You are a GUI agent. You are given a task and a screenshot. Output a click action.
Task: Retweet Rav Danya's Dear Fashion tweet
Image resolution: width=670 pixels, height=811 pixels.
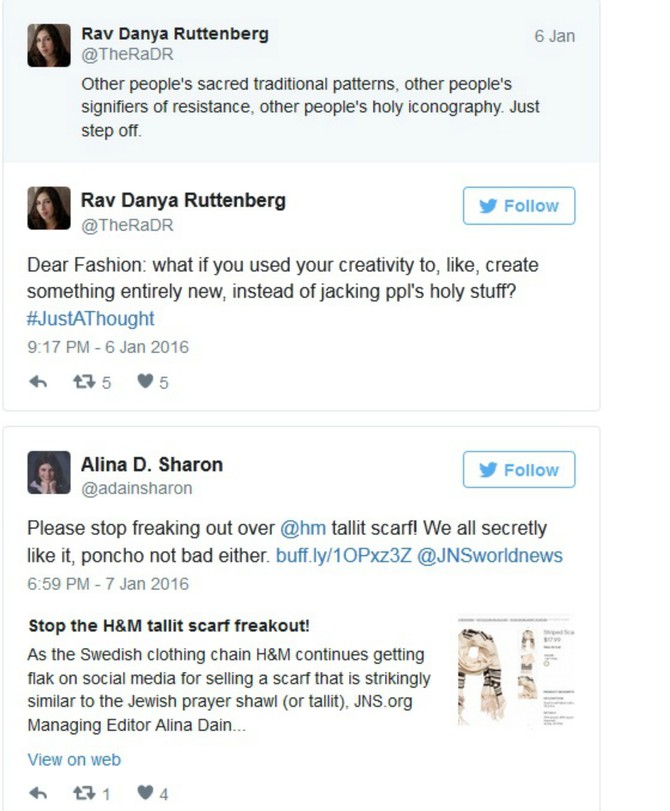coord(84,382)
